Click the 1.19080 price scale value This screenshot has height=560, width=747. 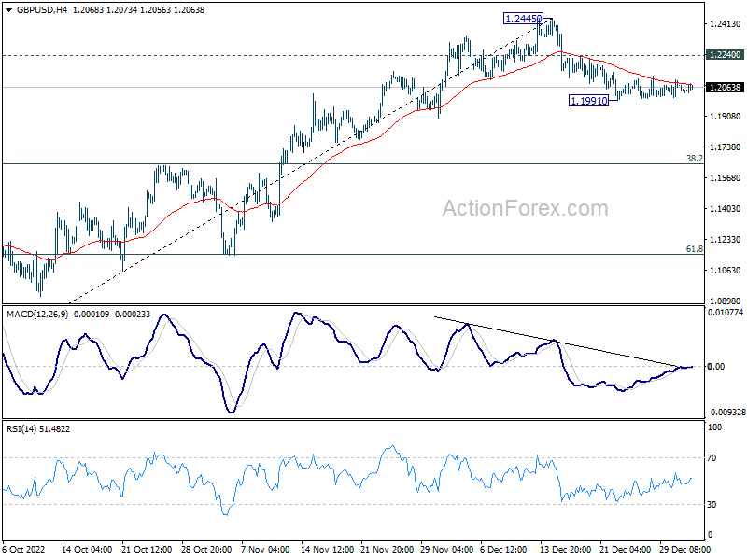pyautogui.click(x=726, y=116)
